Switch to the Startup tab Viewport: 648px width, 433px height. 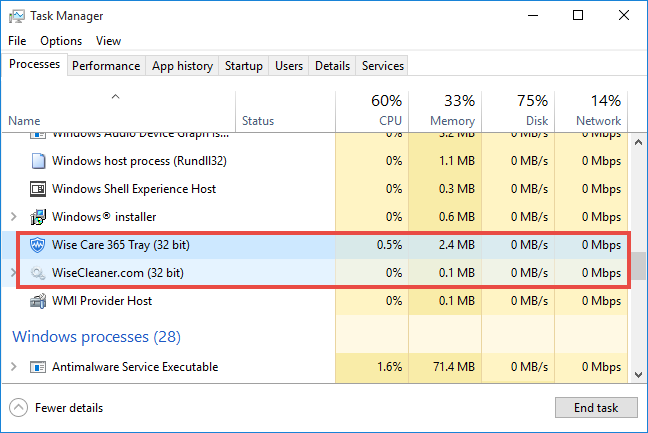tap(244, 66)
